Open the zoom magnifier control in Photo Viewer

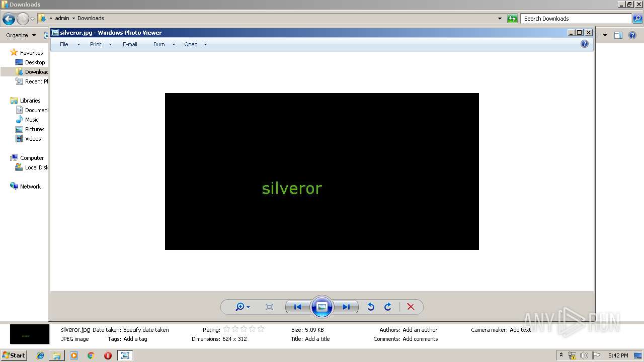pyautogui.click(x=243, y=307)
